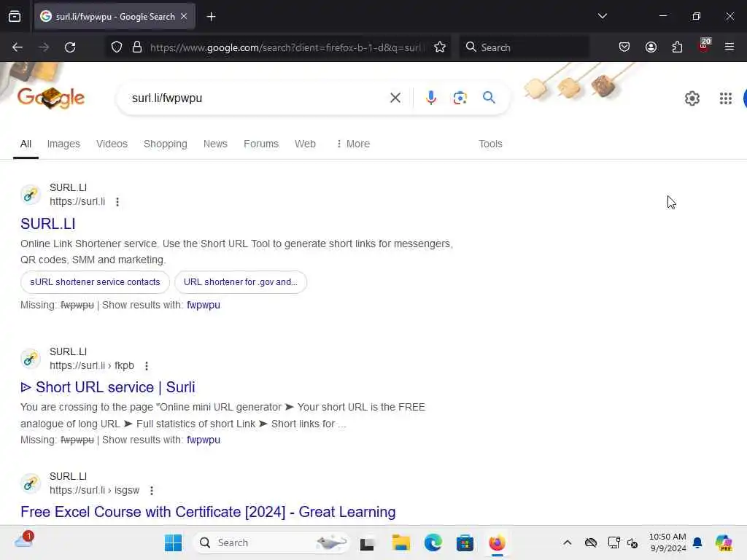747x560 pixels.
Task: Open the Free Excel Course link
Action: pos(208,512)
